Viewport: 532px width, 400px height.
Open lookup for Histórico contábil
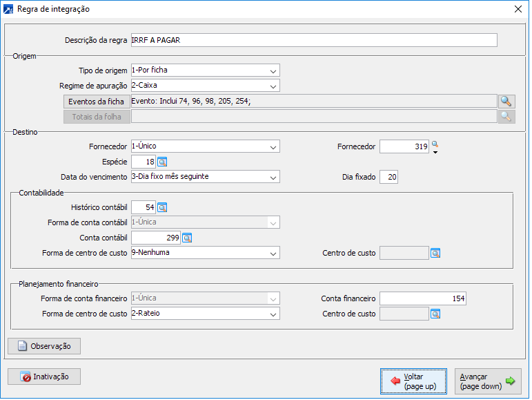coord(163,207)
